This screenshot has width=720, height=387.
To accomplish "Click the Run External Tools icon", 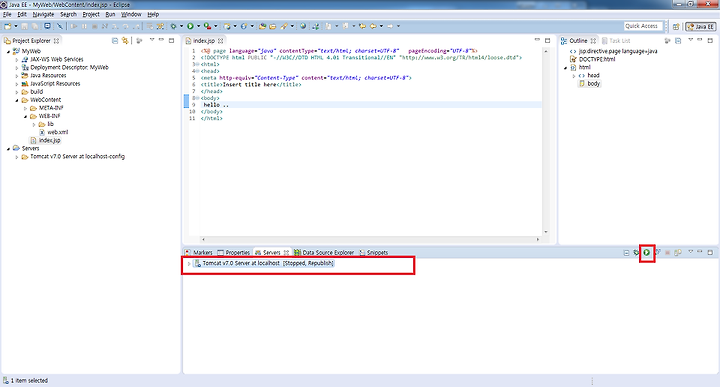I will [207, 26].
